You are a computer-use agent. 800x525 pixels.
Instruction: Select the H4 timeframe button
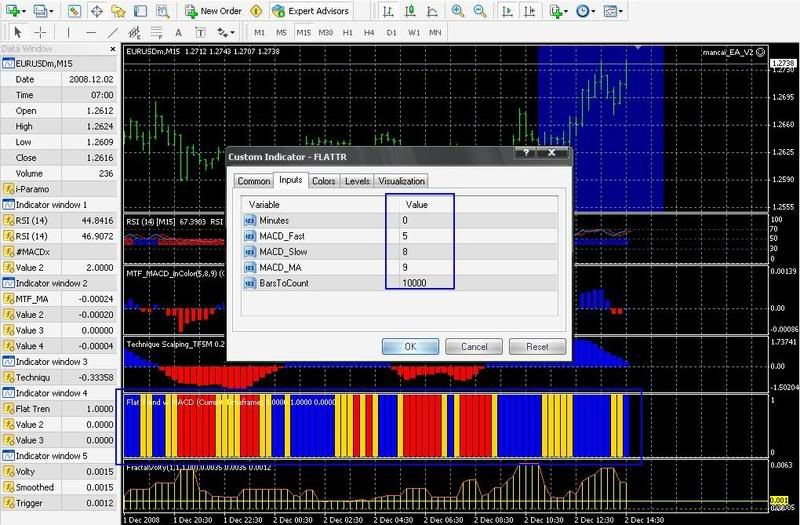coord(370,32)
